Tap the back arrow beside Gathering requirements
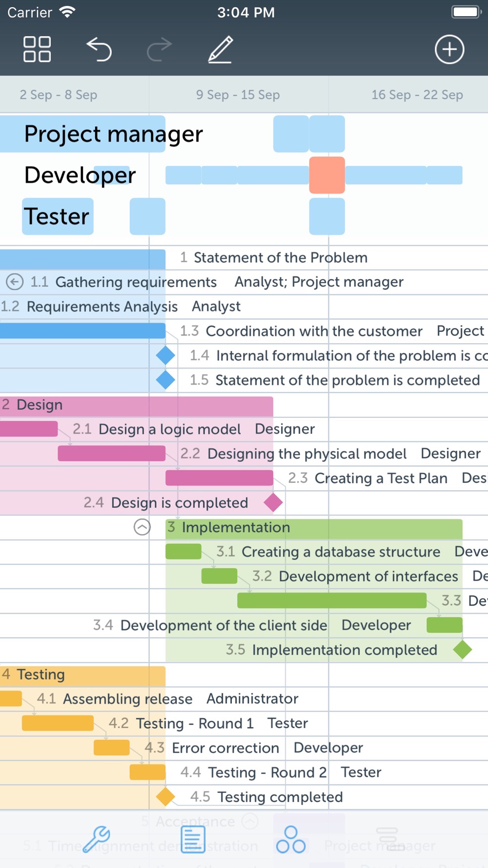Screen dimensions: 488x868 click(15, 282)
